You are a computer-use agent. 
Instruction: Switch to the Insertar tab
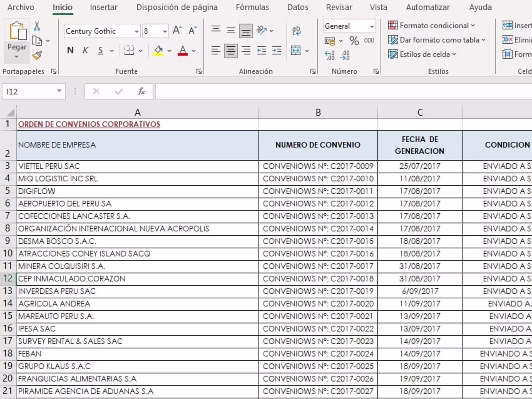(104, 7)
